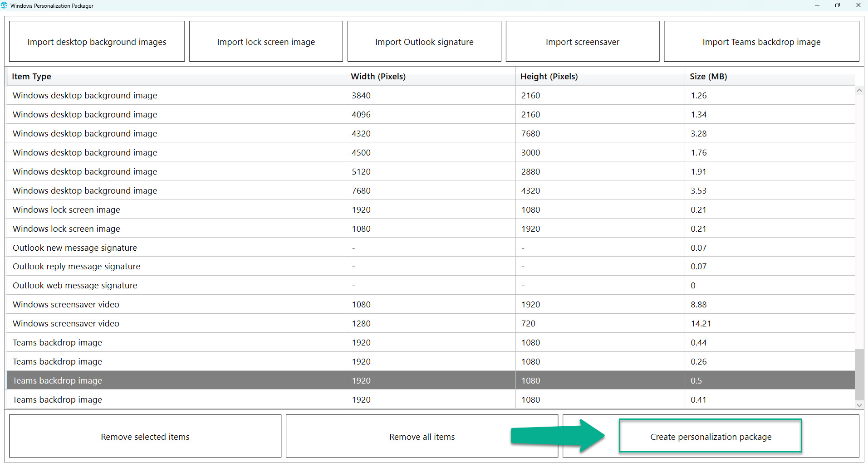
Task: Click Remove selected items button
Action: [145, 436]
